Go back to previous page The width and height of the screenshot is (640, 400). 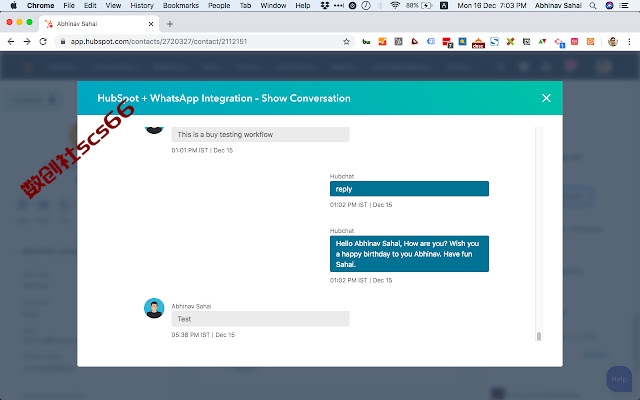pos(11,41)
